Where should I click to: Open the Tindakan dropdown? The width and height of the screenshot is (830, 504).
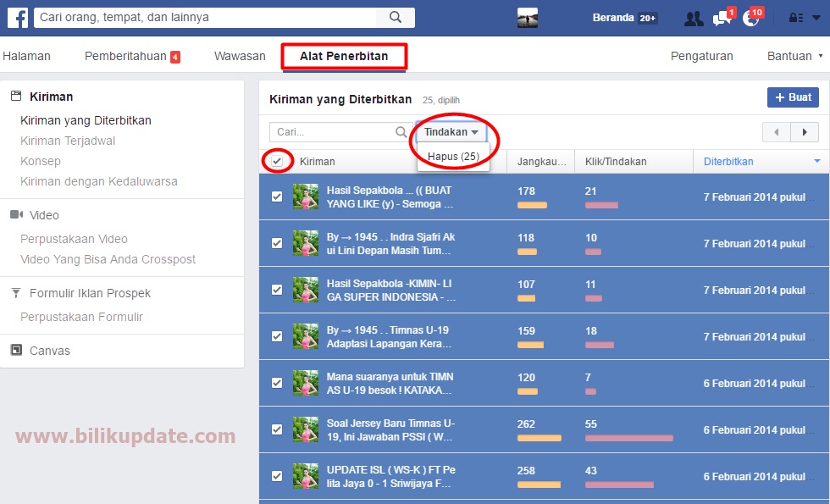pyautogui.click(x=451, y=132)
